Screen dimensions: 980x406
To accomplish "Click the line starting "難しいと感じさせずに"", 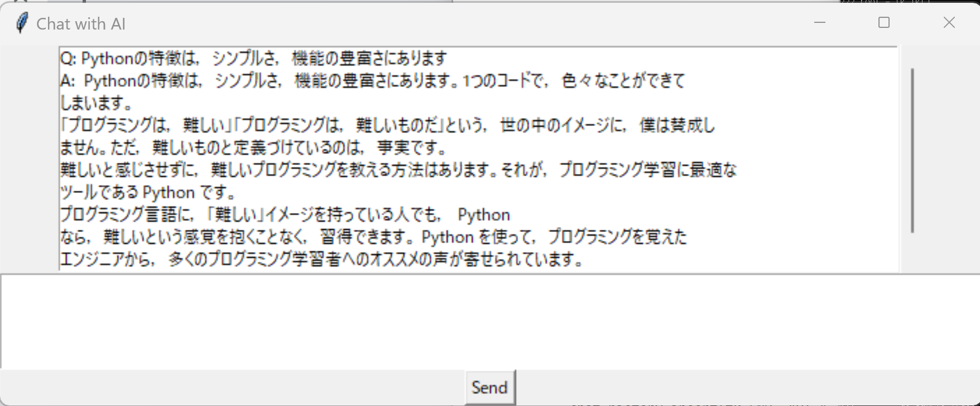I will (x=398, y=170).
